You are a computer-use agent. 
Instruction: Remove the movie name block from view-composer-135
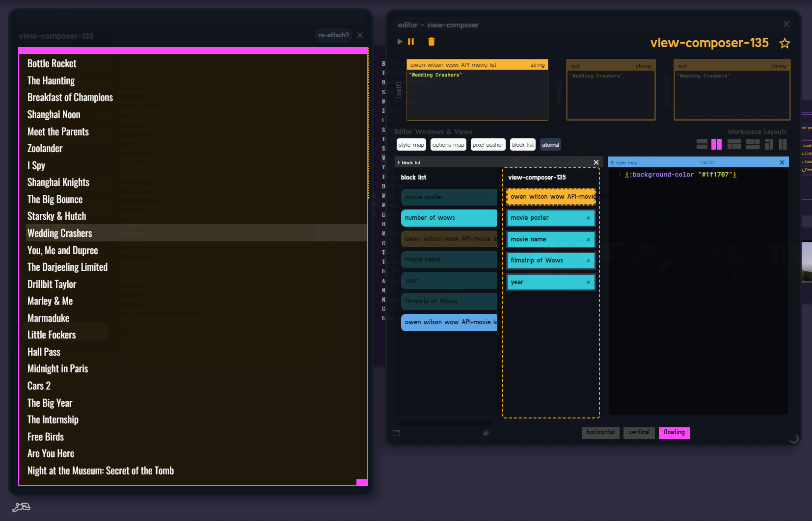[588, 239]
